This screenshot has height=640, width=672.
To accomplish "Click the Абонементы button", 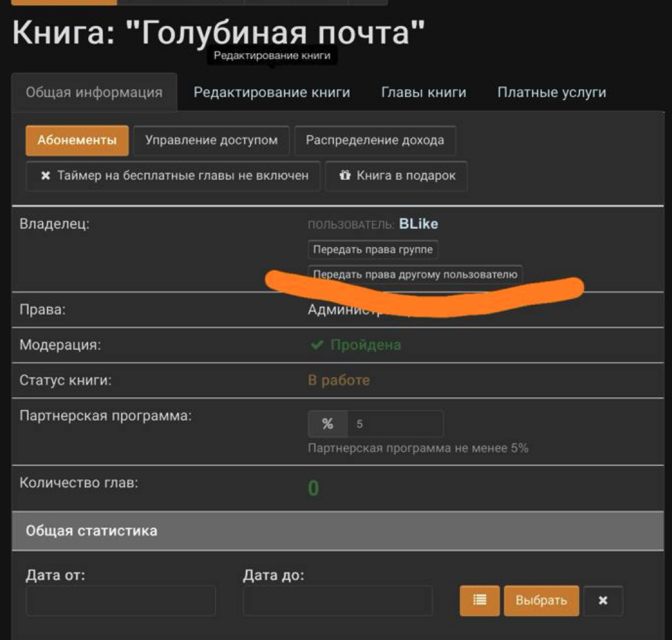I will point(77,140).
